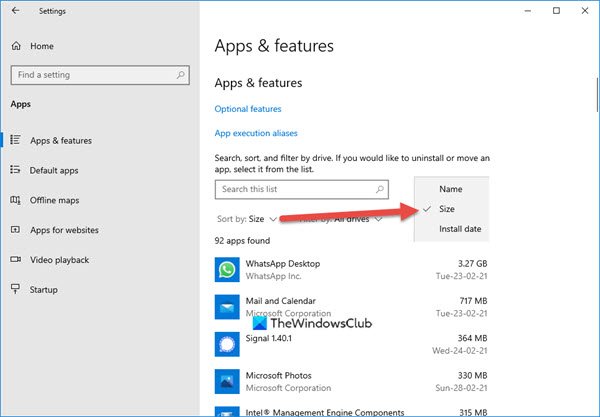This screenshot has height=417, width=600.
Task: Click the 717 MB size value
Action: pyautogui.click(x=473, y=301)
